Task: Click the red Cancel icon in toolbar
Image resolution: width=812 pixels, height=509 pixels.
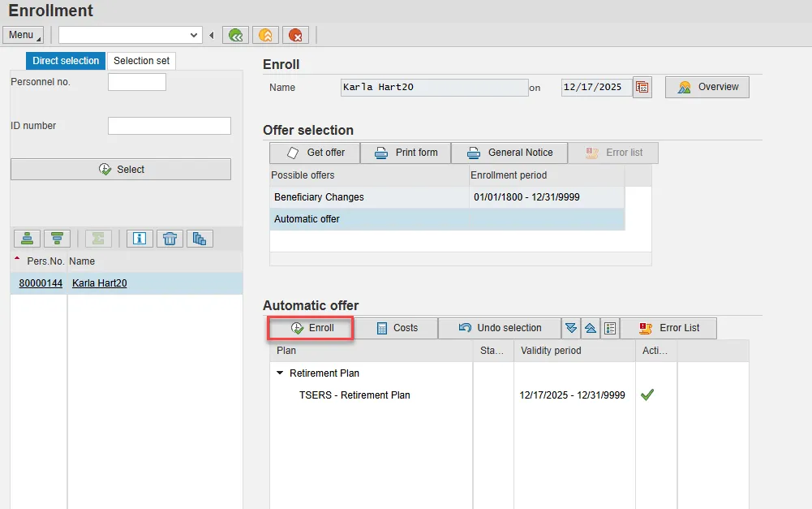Action: coord(294,35)
